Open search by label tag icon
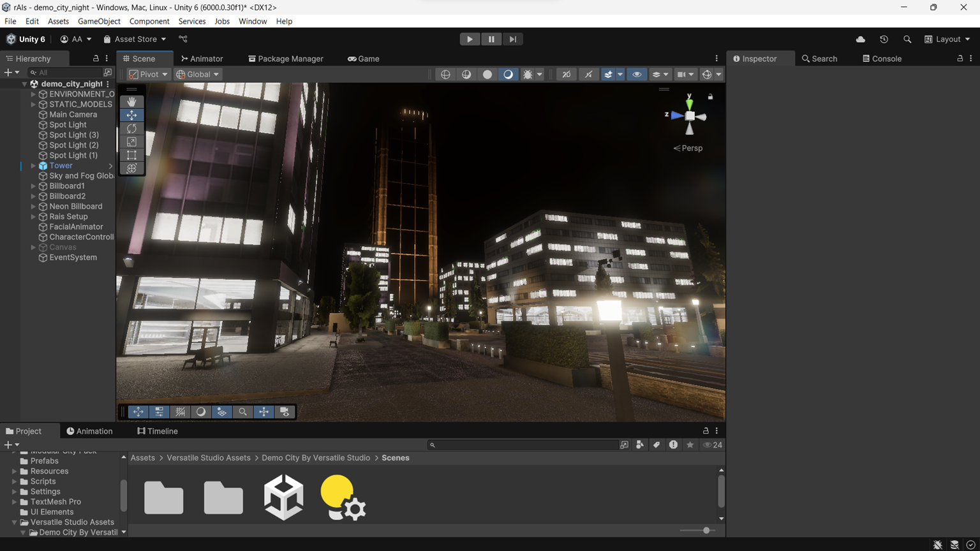 point(657,445)
